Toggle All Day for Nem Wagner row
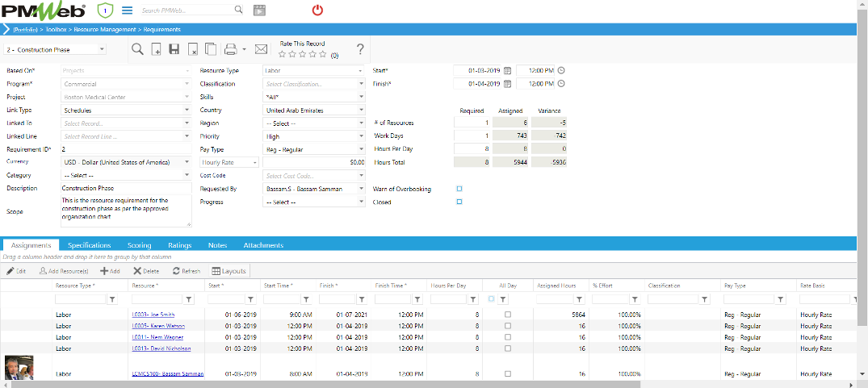 pyautogui.click(x=508, y=336)
